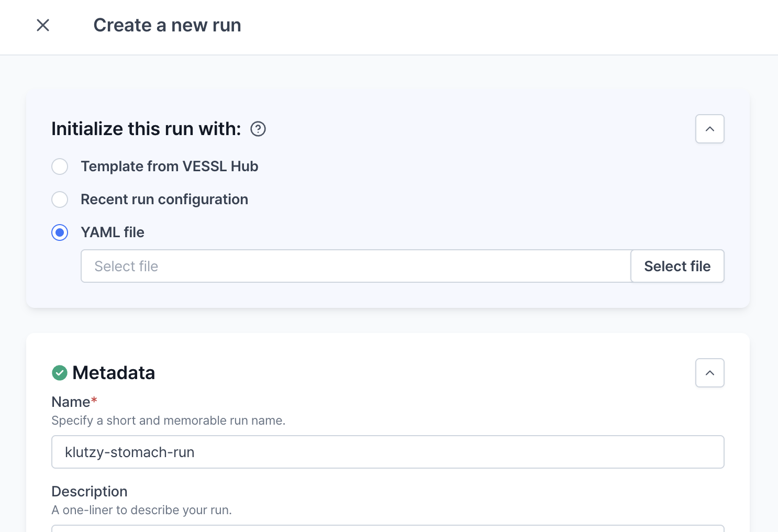
Task: Select the YAML file radio button
Action: (60, 232)
